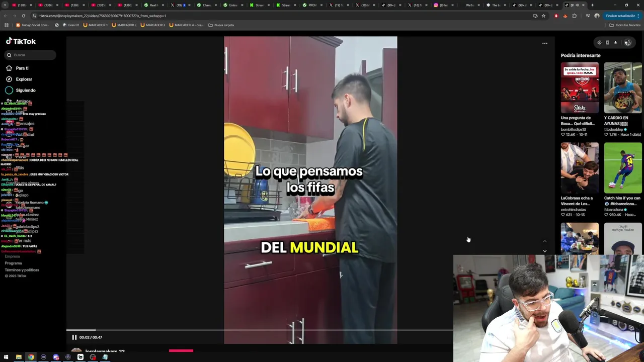Open the MARCADOR 2 bookmark
Image resolution: width=644 pixels, height=362 pixels.
pyautogui.click(x=124, y=25)
